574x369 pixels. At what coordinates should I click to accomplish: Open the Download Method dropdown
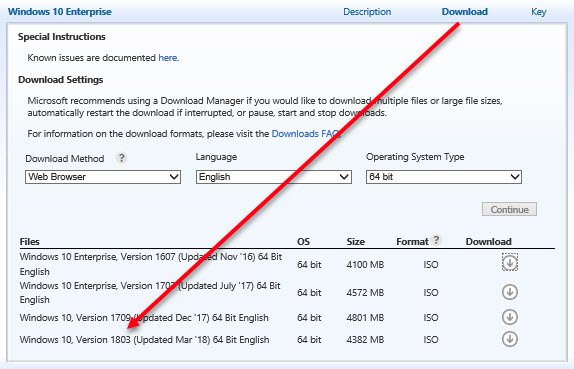pyautogui.click(x=103, y=177)
